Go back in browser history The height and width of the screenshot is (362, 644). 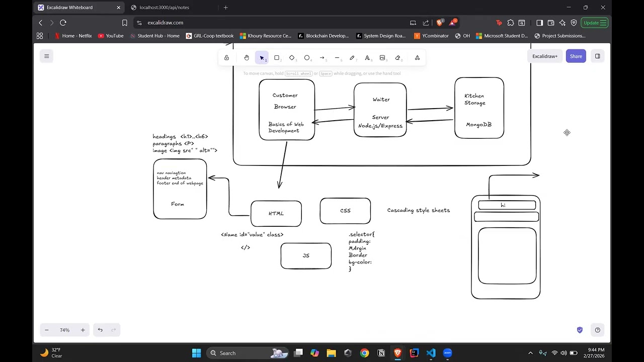click(41, 23)
